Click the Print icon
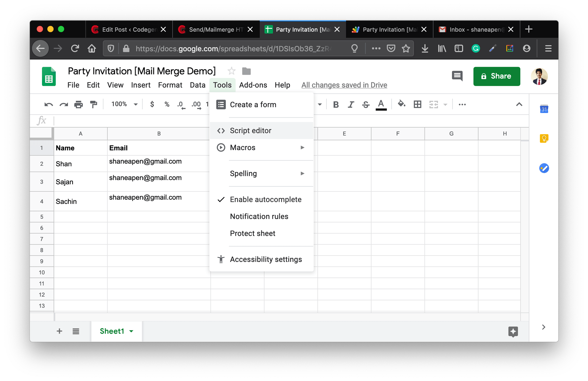This screenshot has width=588, height=381. (x=78, y=104)
